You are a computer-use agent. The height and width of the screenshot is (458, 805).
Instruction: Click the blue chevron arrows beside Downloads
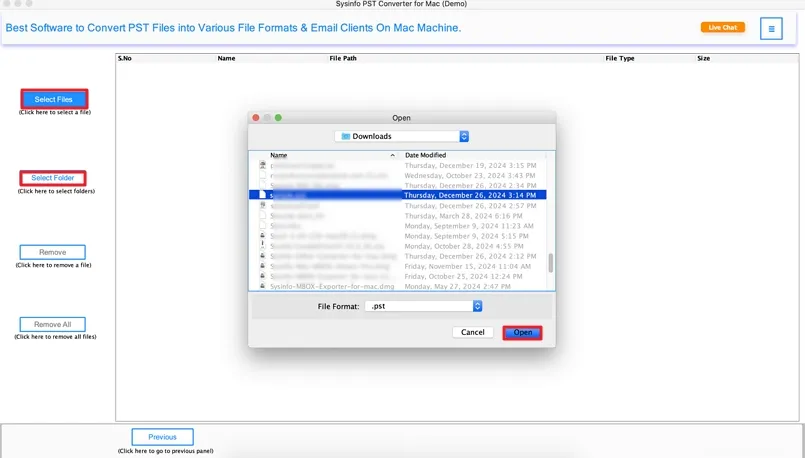click(464, 136)
